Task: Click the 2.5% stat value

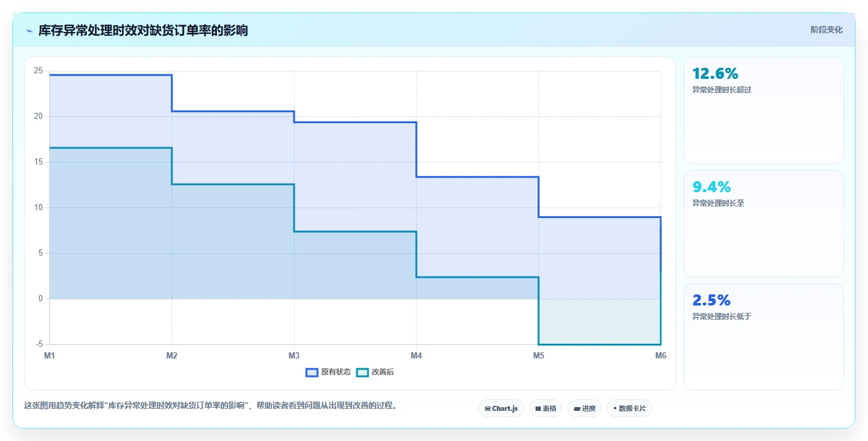Action: (711, 300)
